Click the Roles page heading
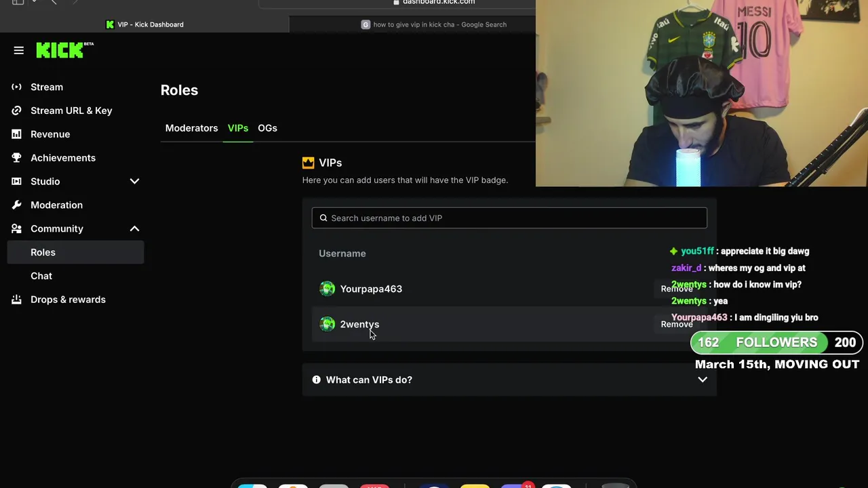The image size is (868, 488). (179, 90)
